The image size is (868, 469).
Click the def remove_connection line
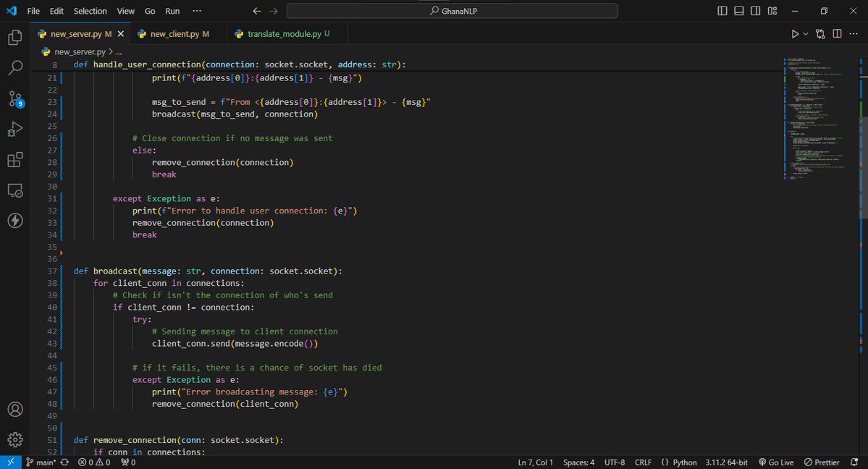coord(178,439)
